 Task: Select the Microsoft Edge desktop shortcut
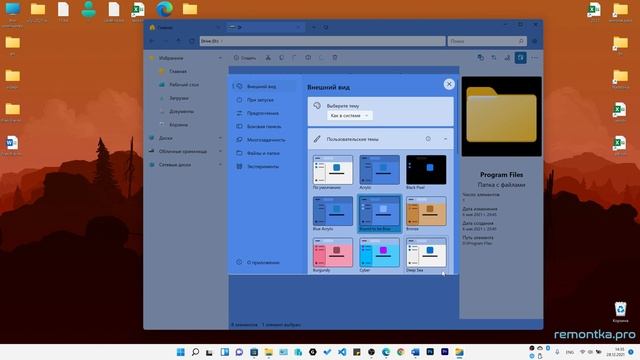(164, 9)
